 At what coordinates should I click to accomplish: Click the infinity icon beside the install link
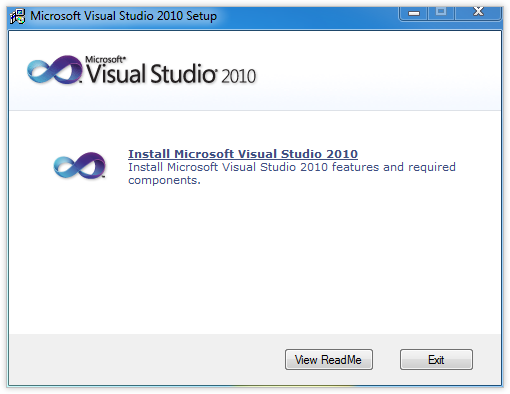click(x=80, y=165)
